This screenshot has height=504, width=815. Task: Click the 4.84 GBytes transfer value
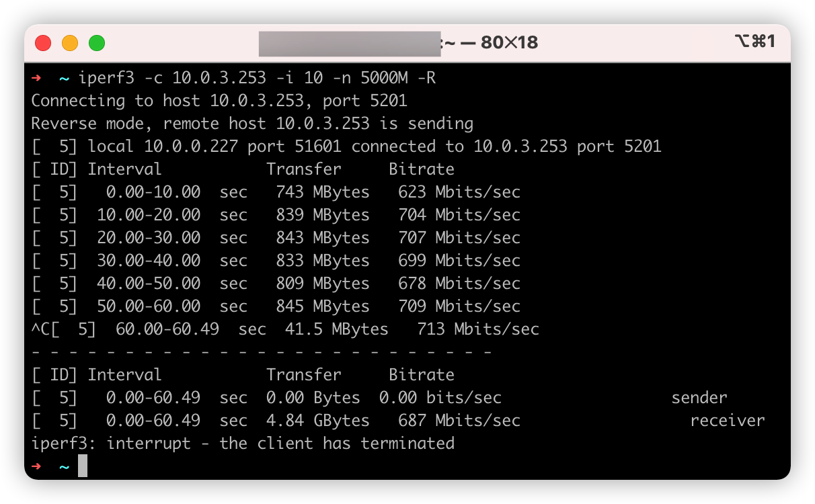click(x=317, y=421)
